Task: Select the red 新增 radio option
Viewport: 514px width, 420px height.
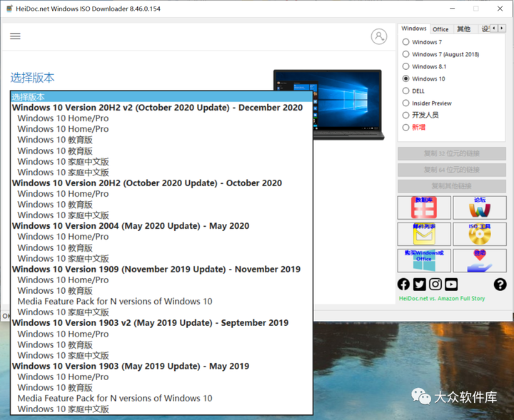Action: [414, 128]
